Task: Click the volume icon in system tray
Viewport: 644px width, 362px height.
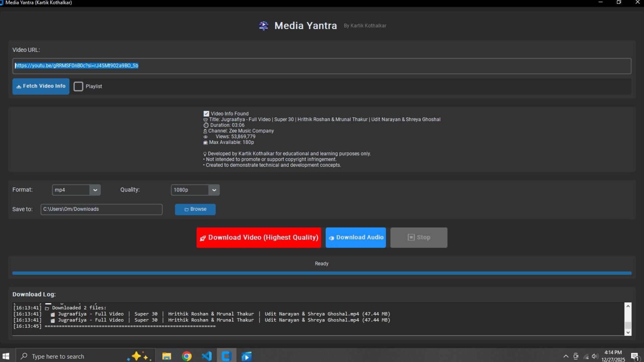Action: click(x=595, y=356)
